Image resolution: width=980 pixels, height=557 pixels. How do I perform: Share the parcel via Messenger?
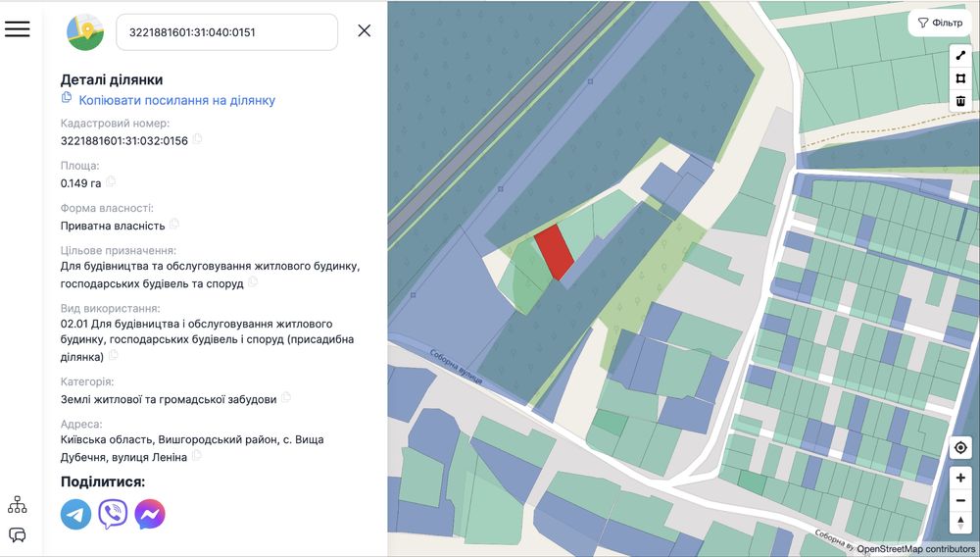pos(150,514)
